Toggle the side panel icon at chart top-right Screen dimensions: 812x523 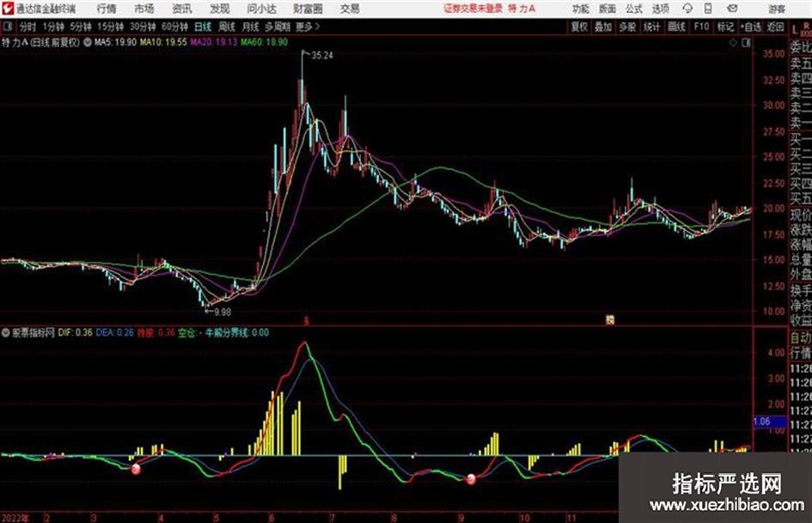746,43
